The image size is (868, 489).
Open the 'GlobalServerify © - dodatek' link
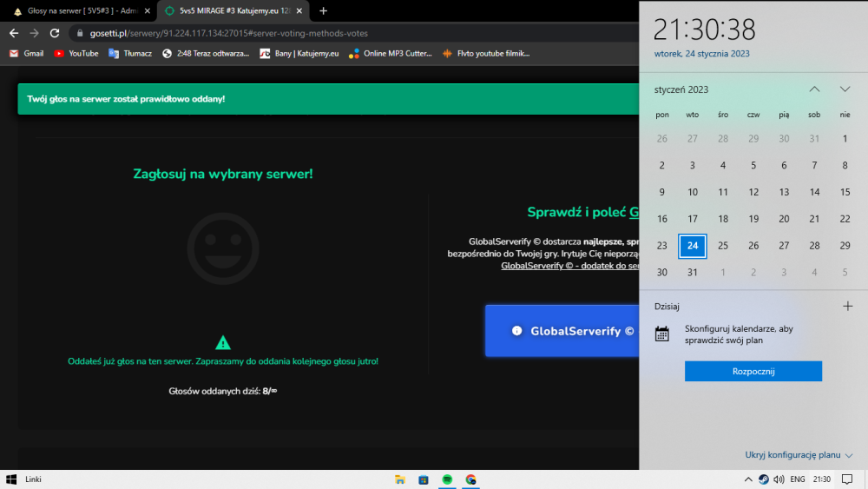click(x=569, y=266)
